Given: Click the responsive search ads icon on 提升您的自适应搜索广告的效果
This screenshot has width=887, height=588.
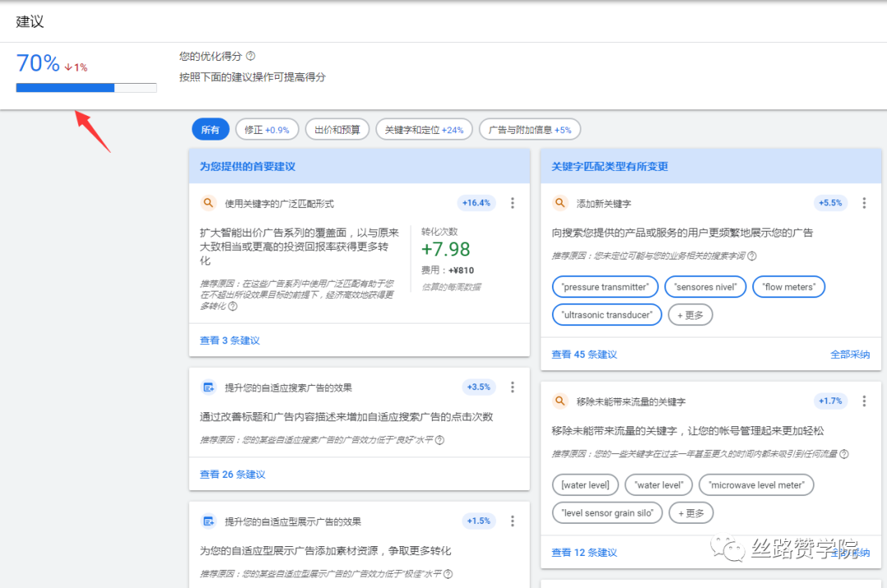Looking at the screenshot, I should 209,386.
